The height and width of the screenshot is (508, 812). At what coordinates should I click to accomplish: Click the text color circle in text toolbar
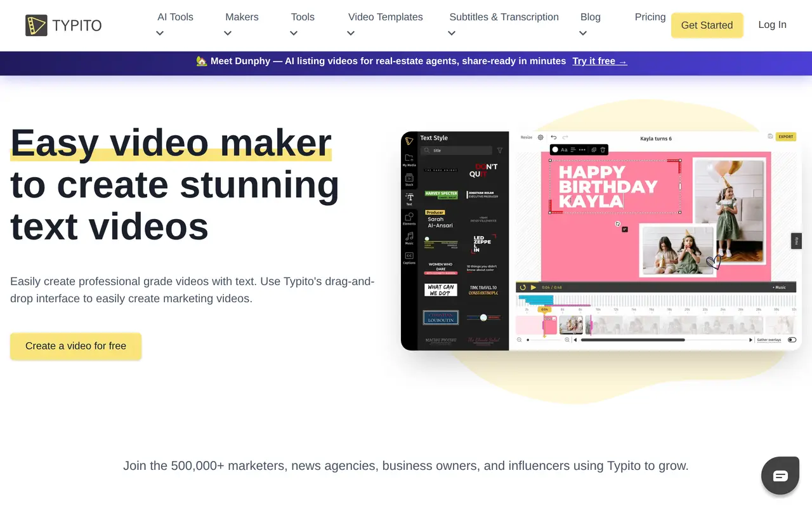pos(555,150)
